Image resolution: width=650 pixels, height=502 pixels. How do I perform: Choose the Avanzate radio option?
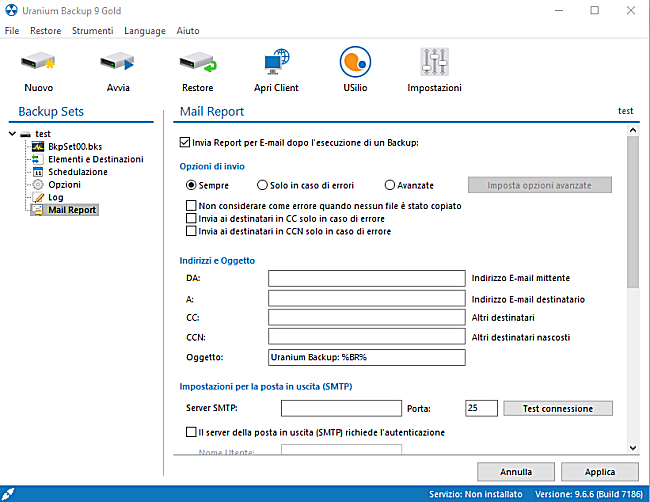pos(390,185)
